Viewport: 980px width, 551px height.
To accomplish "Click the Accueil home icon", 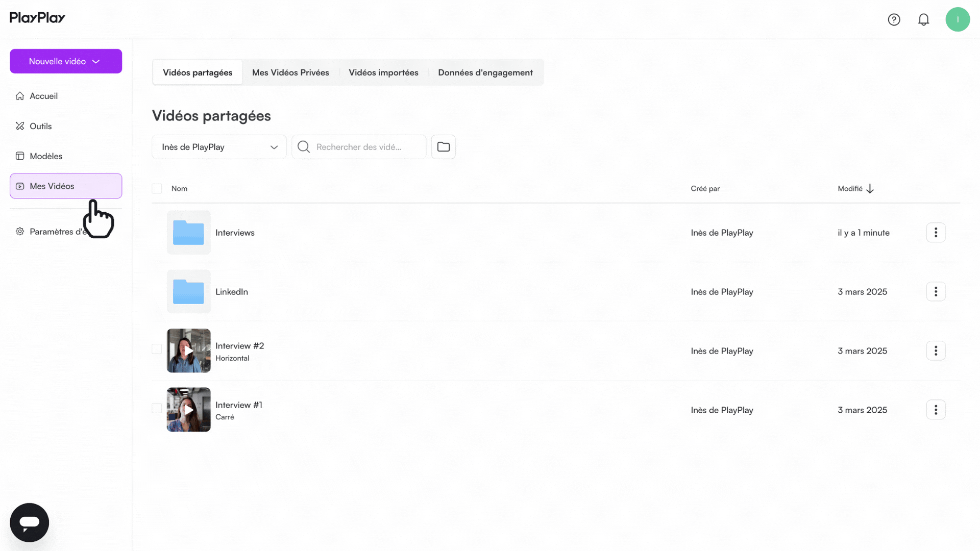I will point(20,96).
